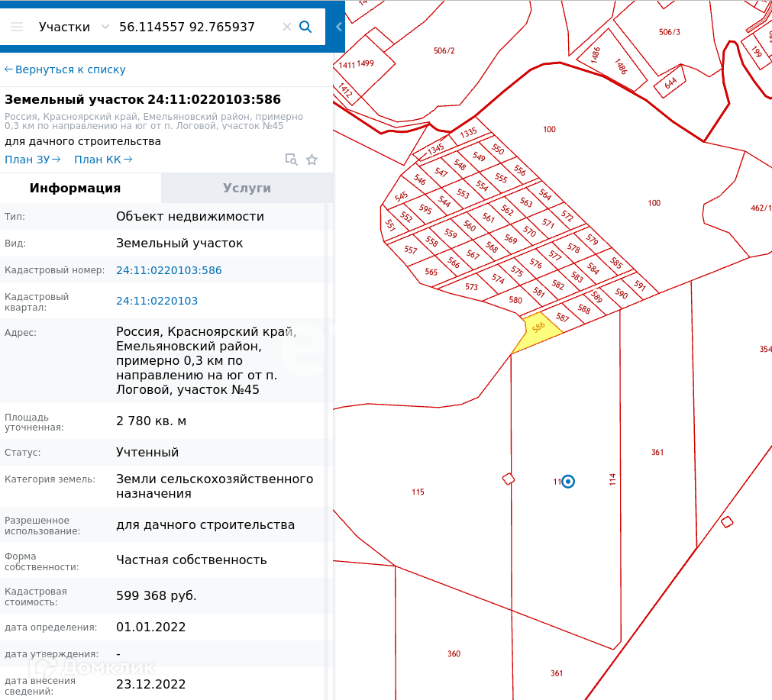Select parcel 587 on the map
772x700 pixels.
tap(562, 318)
